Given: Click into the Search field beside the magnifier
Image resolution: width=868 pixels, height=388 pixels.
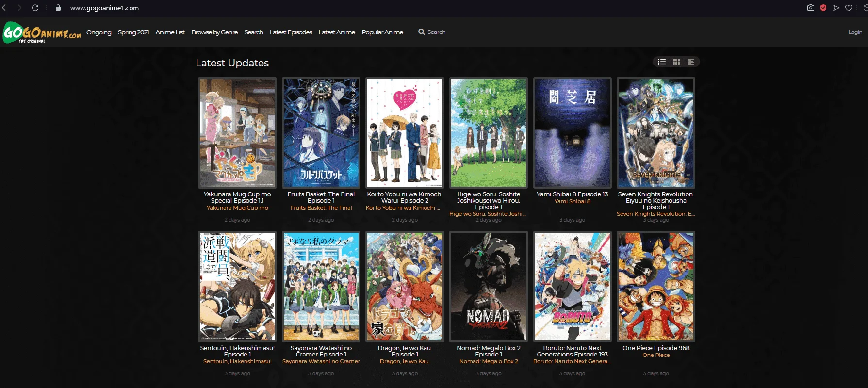Looking at the screenshot, I should point(436,32).
